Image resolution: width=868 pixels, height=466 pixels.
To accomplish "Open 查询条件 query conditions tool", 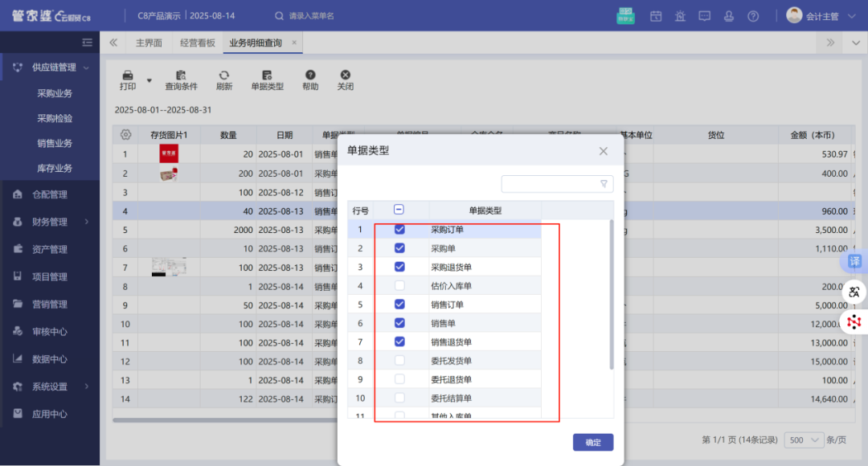I will click(181, 75).
